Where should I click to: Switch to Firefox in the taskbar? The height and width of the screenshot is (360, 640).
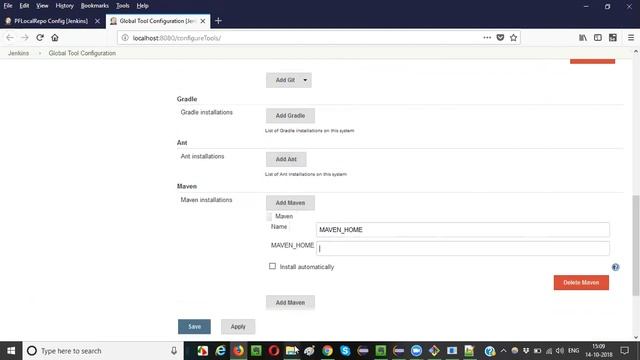coord(238,351)
